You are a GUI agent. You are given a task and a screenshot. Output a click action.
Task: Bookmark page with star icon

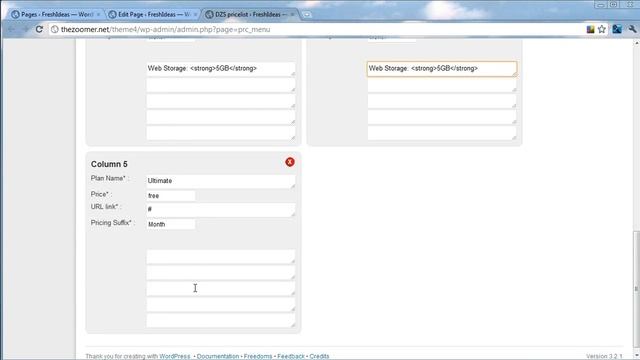(x=602, y=29)
